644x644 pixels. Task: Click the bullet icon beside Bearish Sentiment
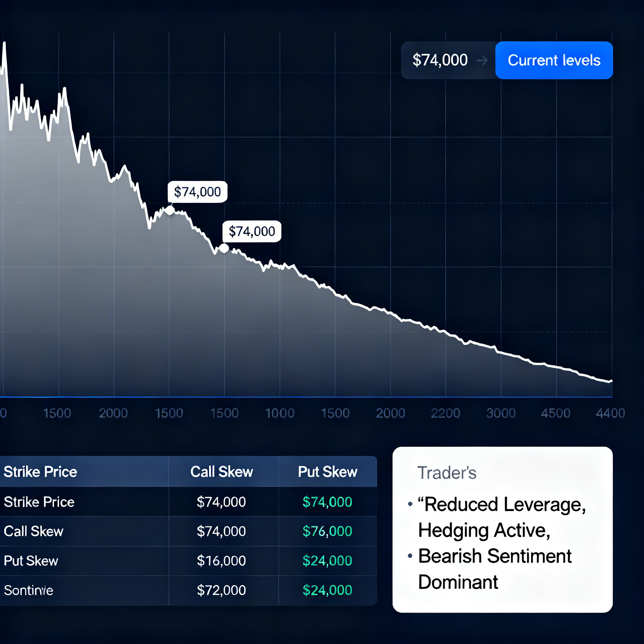click(410, 556)
